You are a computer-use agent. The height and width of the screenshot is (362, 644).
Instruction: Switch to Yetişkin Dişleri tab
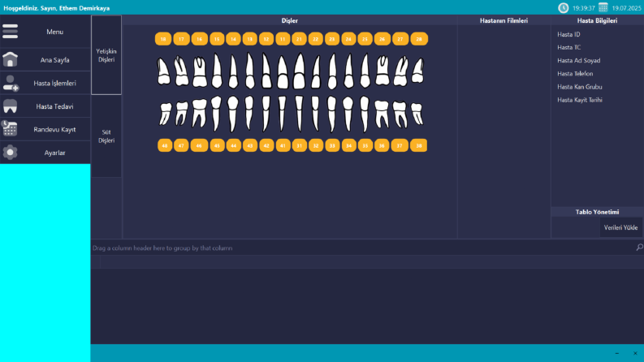coord(106,55)
